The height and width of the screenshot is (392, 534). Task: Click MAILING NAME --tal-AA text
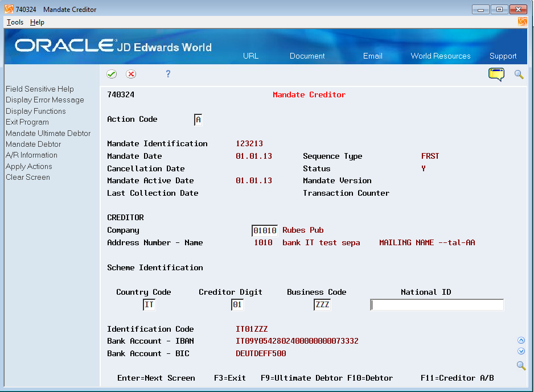(427, 242)
